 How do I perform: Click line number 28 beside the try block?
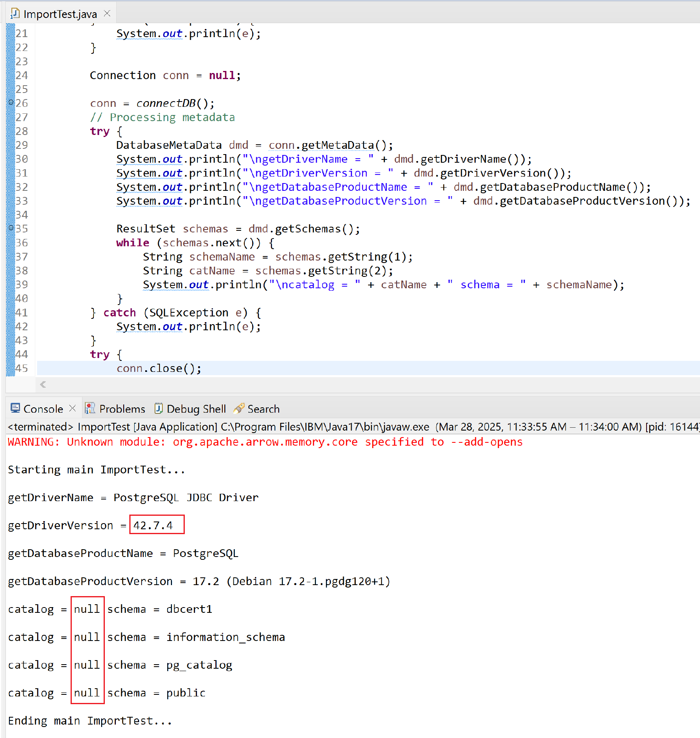22,131
